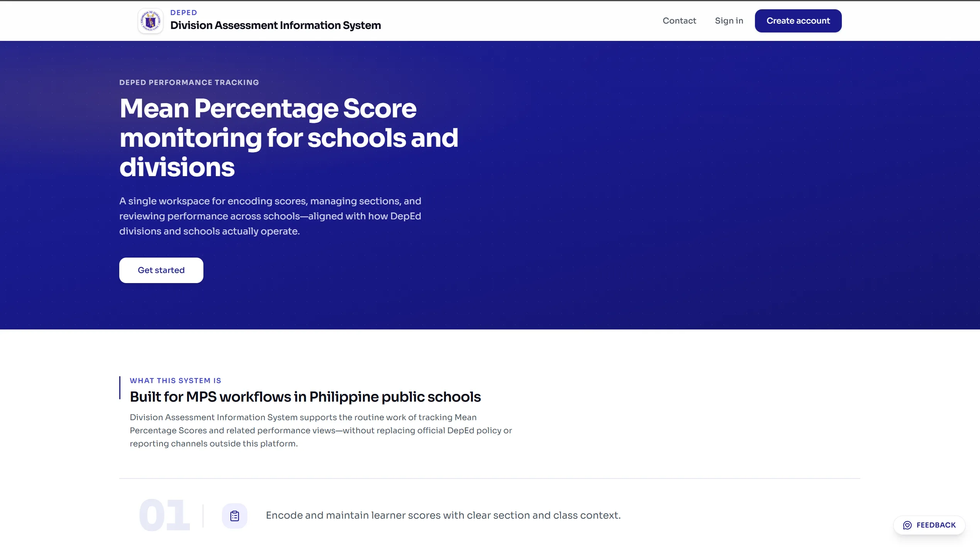
Task: Click 'Built for MPS workflows in Philippine public schools'
Action: [305, 397]
